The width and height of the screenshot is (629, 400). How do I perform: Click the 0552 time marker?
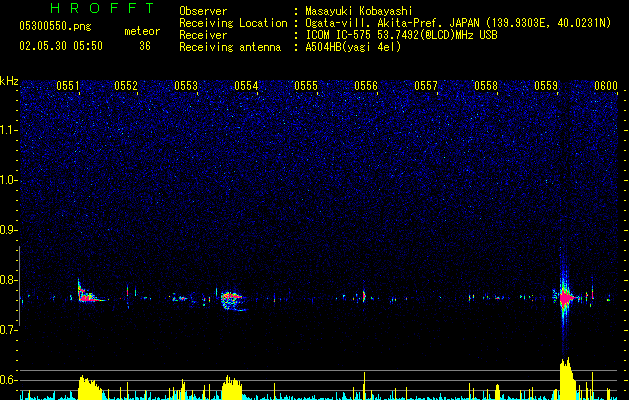pyautogui.click(x=126, y=86)
